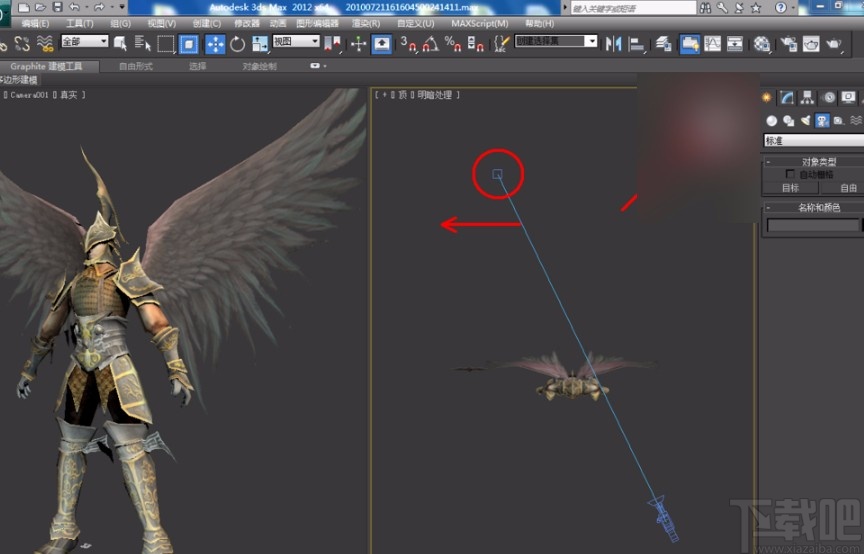Click the Mirror tool icon
This screenshot has height=554, width=864.
(x=613, y=44)
